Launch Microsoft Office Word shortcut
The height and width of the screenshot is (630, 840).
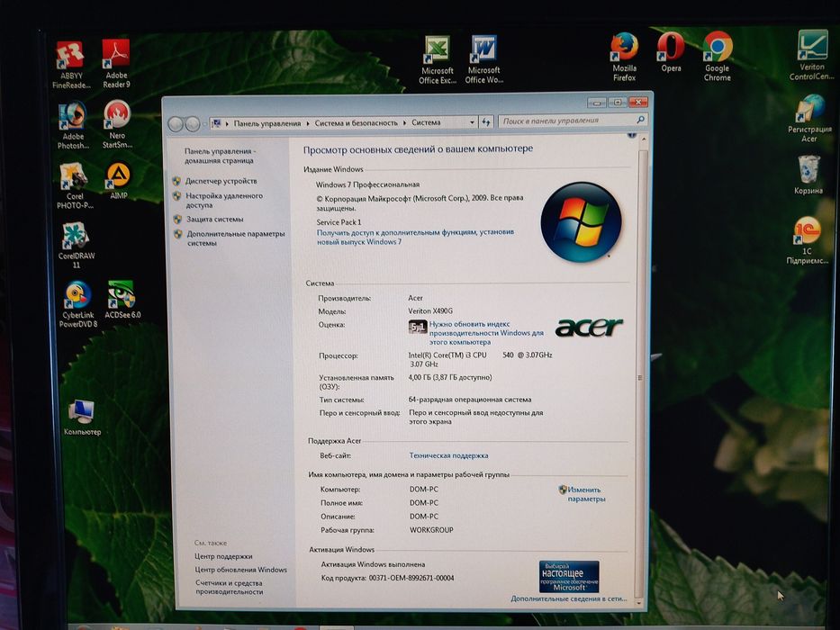tap(483, 59)
